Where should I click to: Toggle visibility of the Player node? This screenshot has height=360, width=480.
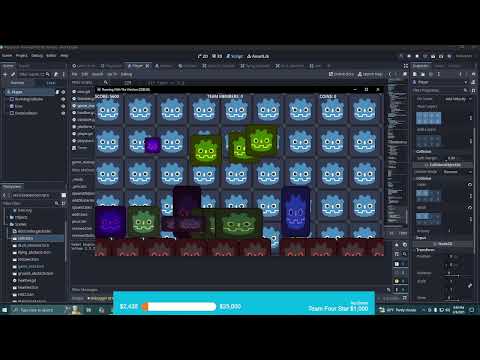tap(63, 92)
